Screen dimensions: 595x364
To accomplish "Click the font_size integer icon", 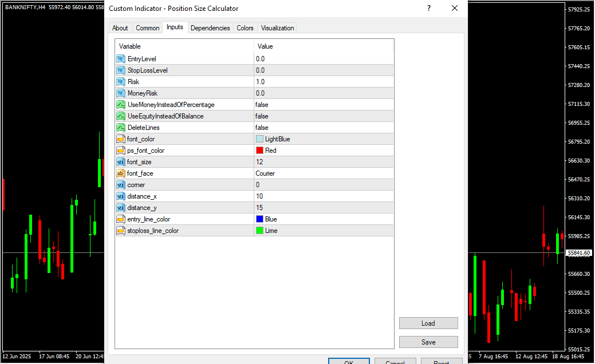I will pos(120,162).
